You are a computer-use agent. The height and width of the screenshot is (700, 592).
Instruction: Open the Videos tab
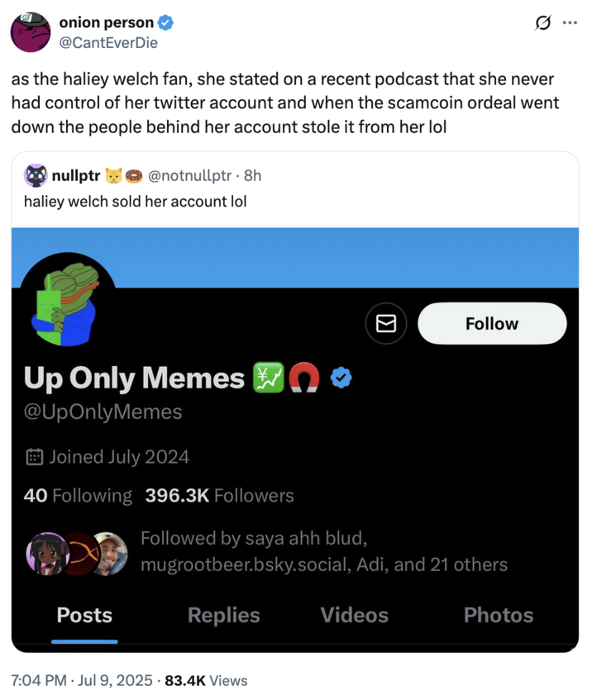354,615
